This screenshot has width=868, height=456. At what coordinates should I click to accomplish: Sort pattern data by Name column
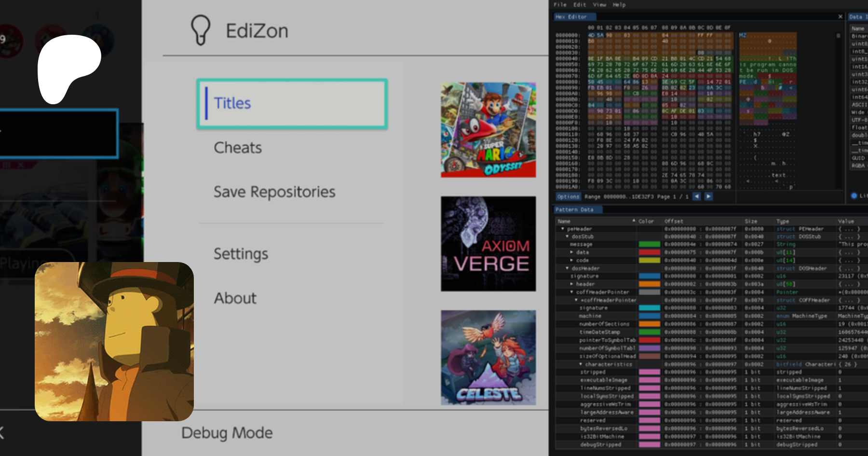click(x=564, y=221)
